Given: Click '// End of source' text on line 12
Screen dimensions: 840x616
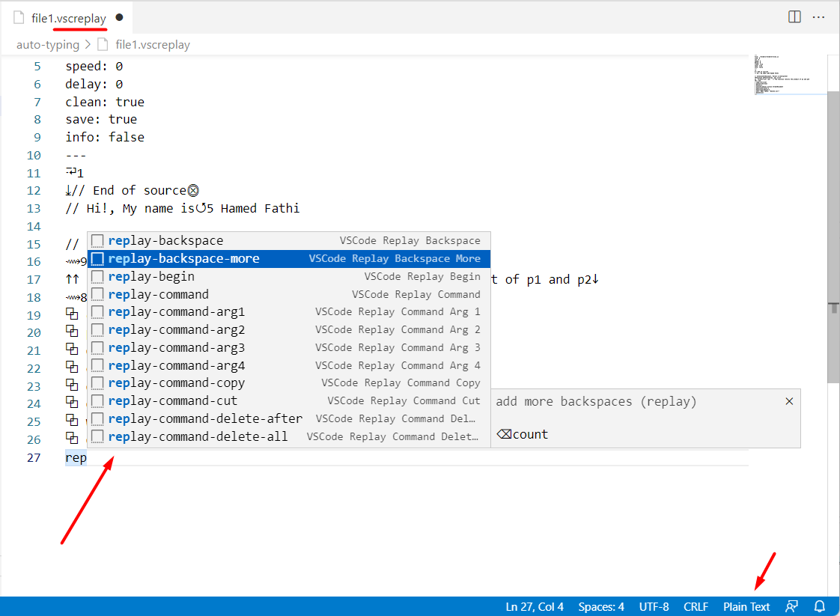Looking at the screenshot, I should [129, 191].
